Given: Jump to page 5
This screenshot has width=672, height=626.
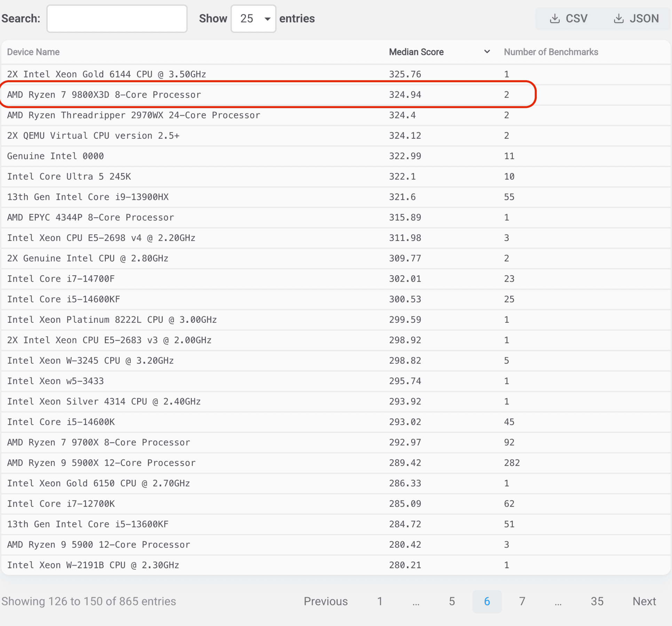Looking at the screenshot, I should (451, 601).
